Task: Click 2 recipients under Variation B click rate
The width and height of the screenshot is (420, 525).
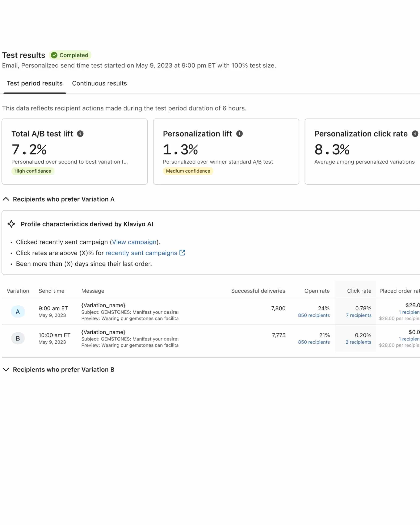Action: (358, 342)
